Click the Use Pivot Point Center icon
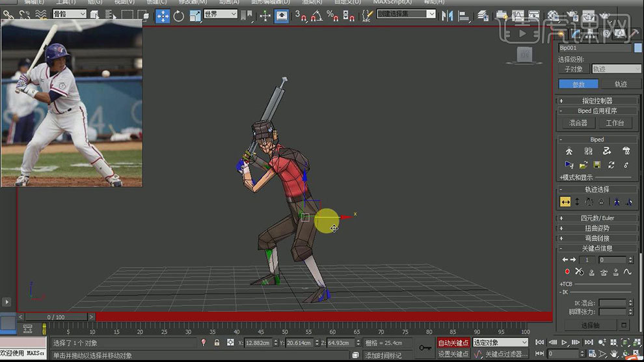 click(247, 16)
